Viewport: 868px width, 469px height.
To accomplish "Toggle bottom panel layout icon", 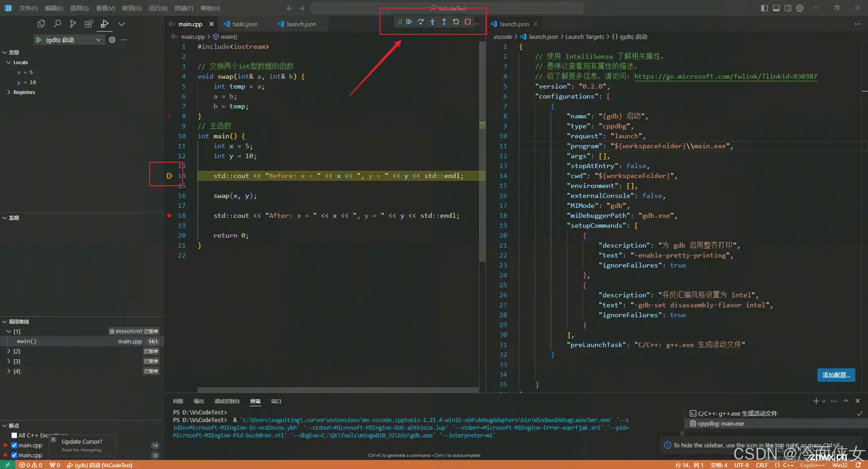I will coord(776,8).
